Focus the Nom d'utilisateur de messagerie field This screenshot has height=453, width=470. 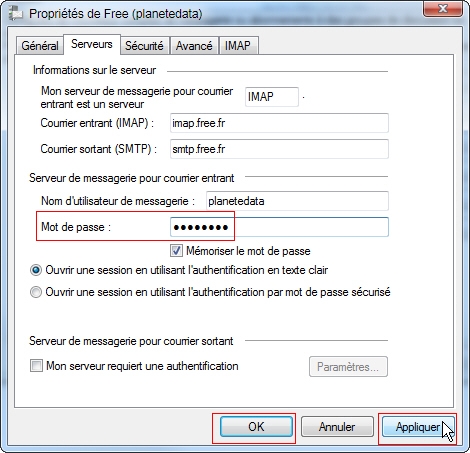coord(297,201)
